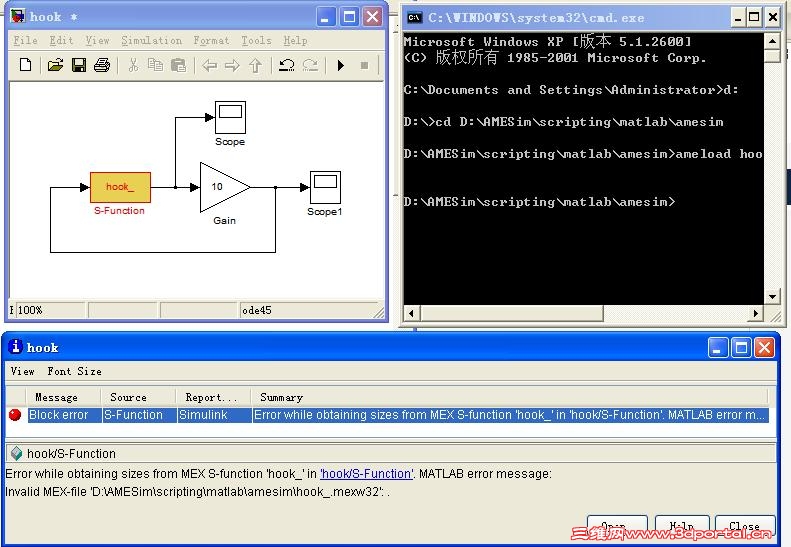Open Font Size menu in diagnostics viewer
Image resolution: width=791 pixels, height=547 pixels.
[75, 371]
